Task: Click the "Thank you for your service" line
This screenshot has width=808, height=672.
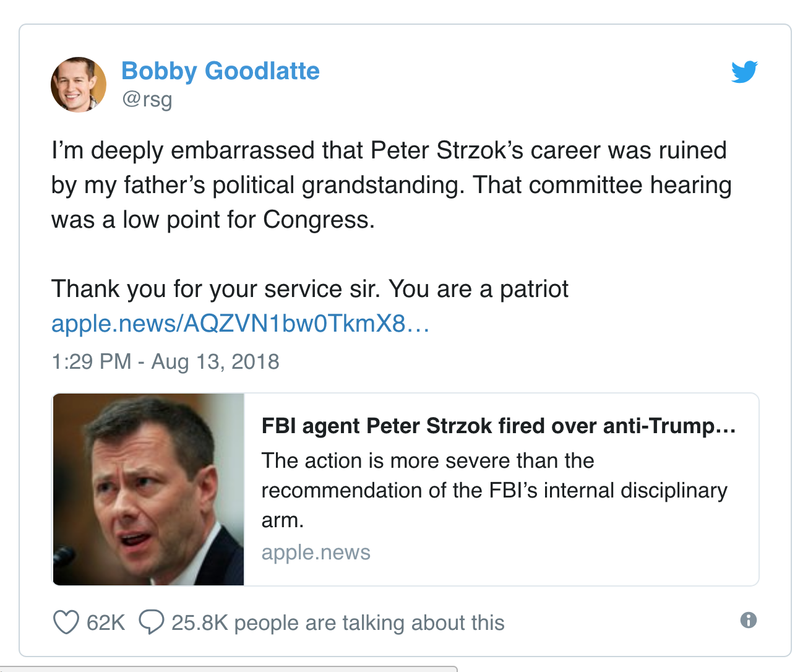Action: (309, 289)
